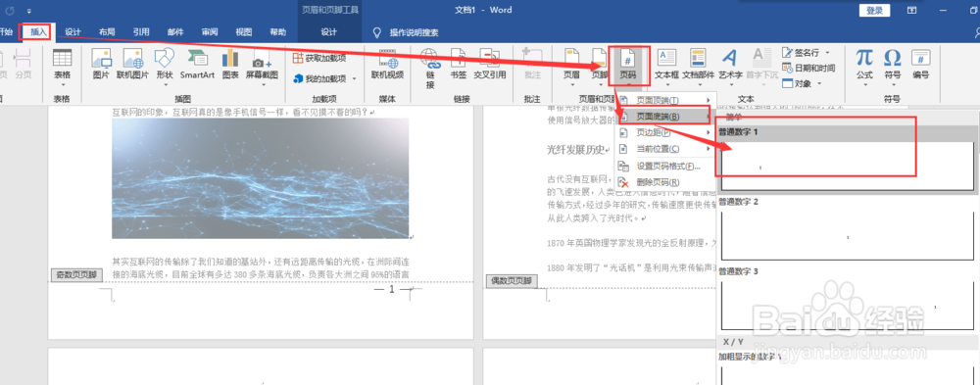The image size is (980, 385).
Task: Open the 引用 tab
Action: tap(141, 32)
